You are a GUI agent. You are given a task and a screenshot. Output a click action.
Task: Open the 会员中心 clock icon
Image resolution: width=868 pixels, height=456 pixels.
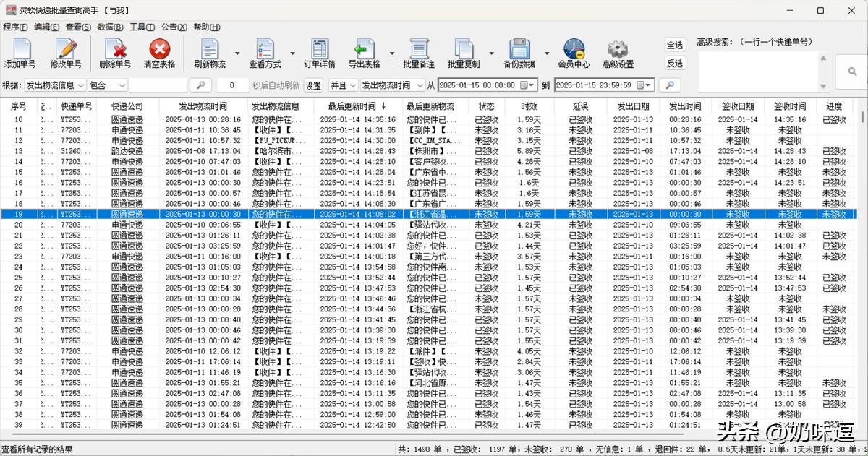pyautogui.click(x=574, y=51)
